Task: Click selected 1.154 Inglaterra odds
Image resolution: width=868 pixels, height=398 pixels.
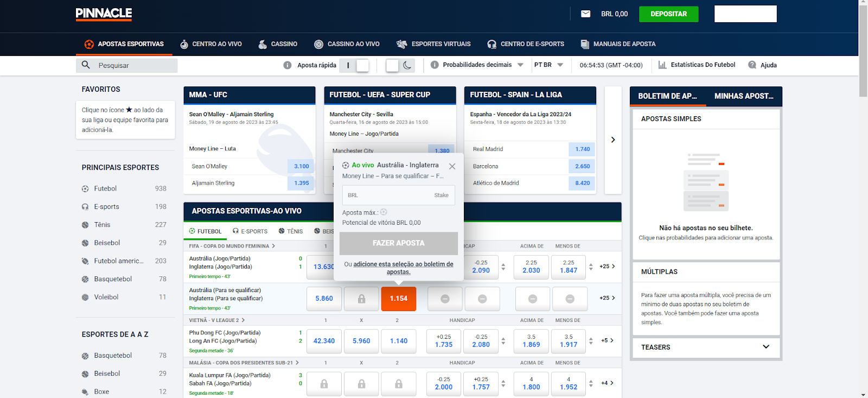Action: [x=399, y=299]
